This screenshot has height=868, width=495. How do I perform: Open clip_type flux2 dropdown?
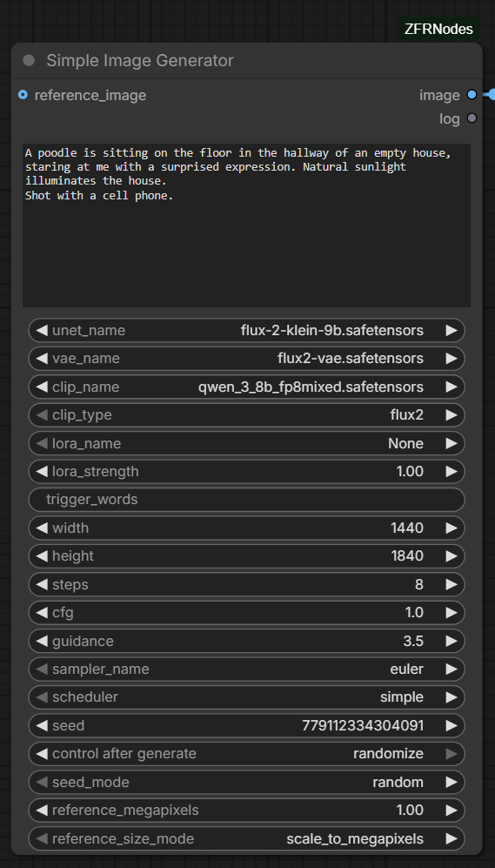[247, 415]
